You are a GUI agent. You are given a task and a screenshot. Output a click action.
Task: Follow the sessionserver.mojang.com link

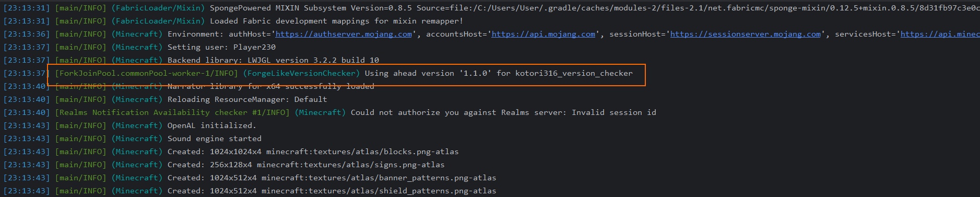click(x=746, y=34)
